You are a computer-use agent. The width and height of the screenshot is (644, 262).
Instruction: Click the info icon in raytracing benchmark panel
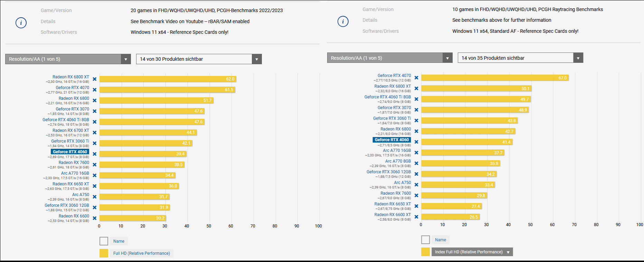click(x=343, y=21)
